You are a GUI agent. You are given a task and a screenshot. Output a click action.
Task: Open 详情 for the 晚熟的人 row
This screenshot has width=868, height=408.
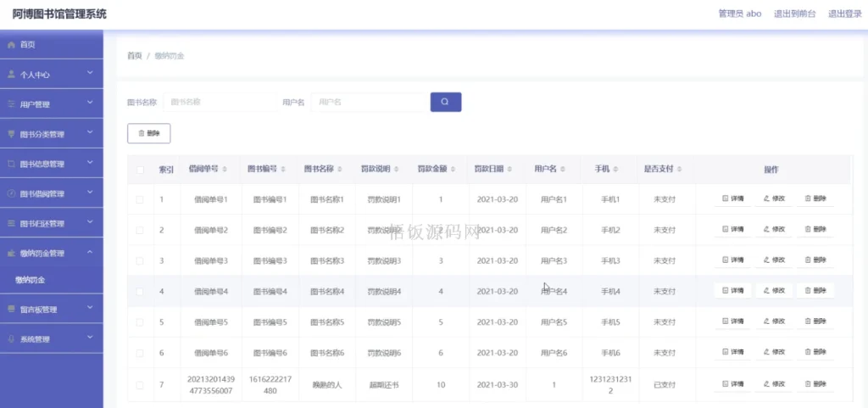pyautogui.click(x=732, y=384)
